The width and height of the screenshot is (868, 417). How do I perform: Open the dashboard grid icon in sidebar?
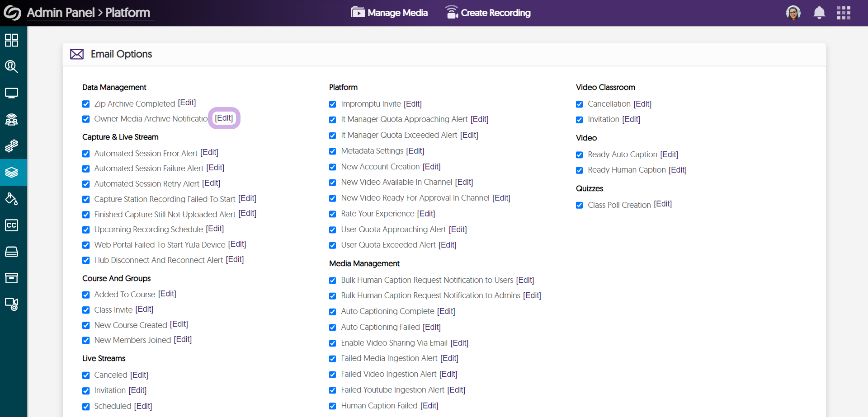click(11, 40)
